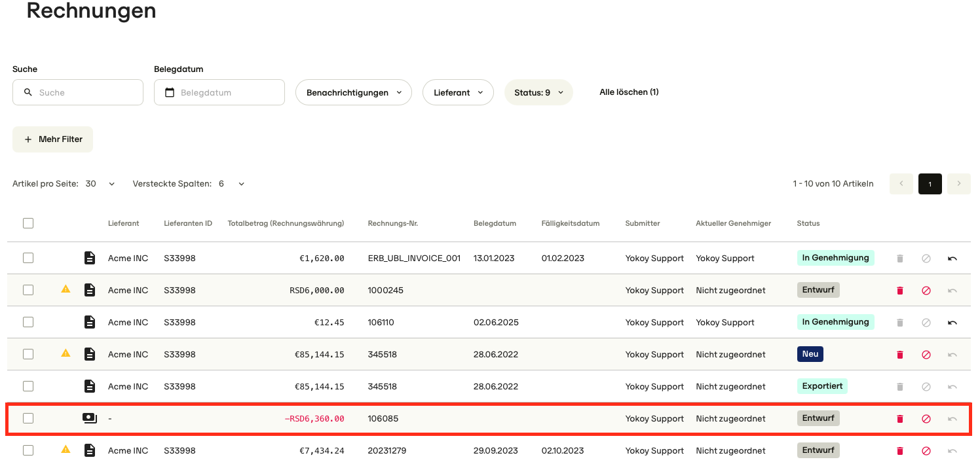Viewport: 980px width, 466px height.
Task: Select page 1 in the pagination control
Action: tap(930, 184)
